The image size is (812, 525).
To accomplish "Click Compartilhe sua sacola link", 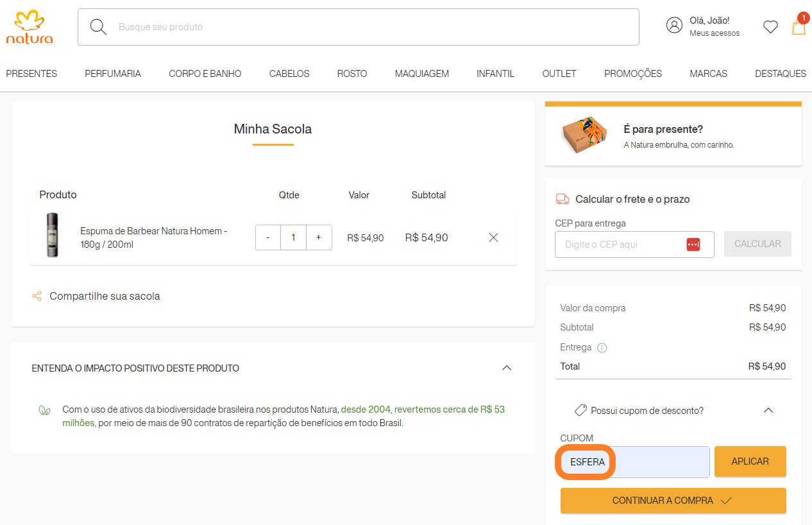I will pyautogui.click(x=105, y=296).
